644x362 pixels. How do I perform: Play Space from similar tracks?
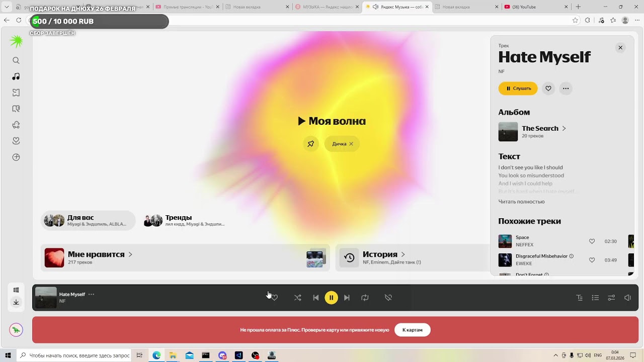pos(505,241)
